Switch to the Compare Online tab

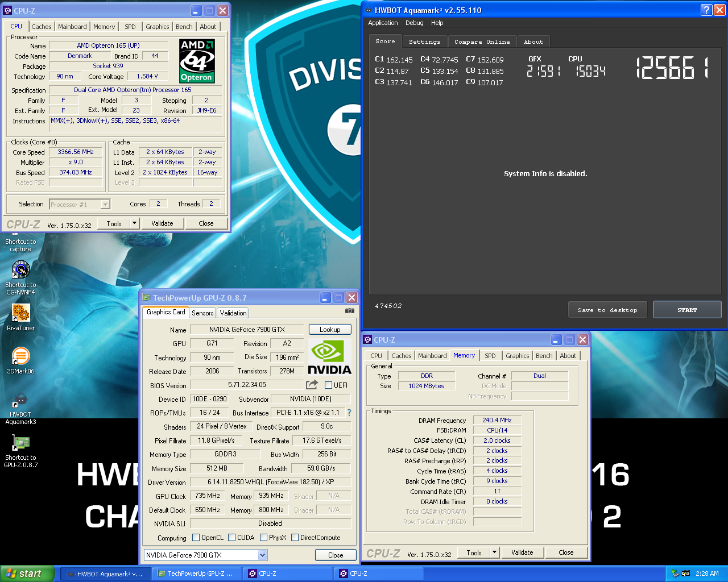tap(482, 41)
